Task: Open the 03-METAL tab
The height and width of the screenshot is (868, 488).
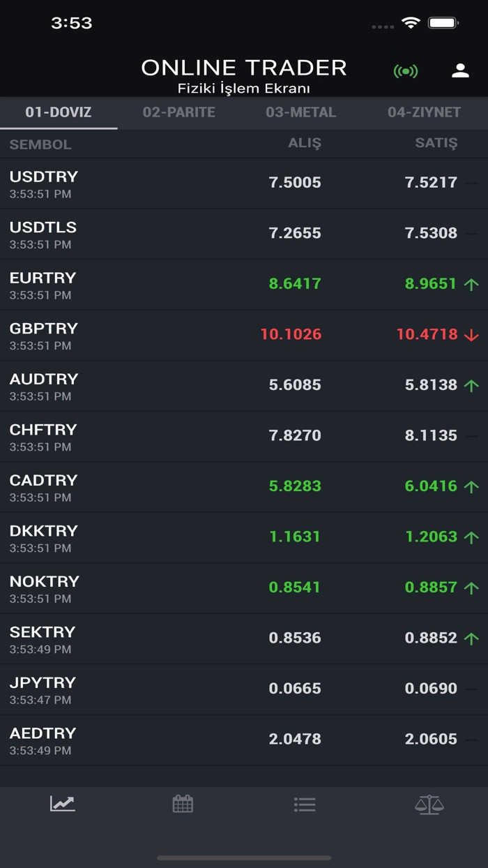Action: (x=301, y=112)
